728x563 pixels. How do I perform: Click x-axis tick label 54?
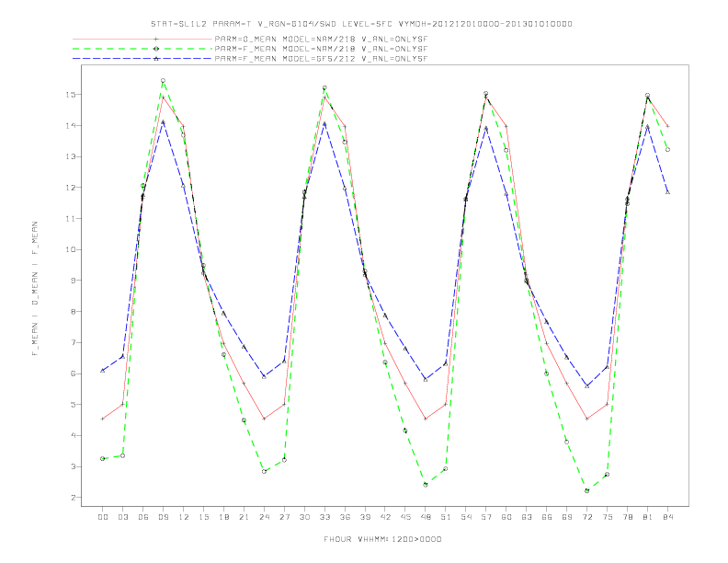click(466, 517)
